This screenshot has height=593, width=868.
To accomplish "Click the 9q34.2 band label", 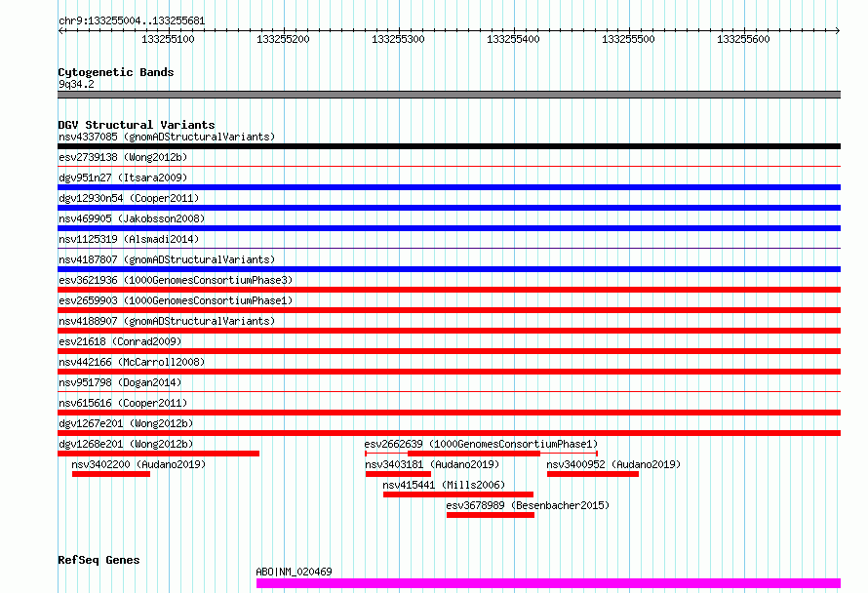I will [x=76, y=84].
